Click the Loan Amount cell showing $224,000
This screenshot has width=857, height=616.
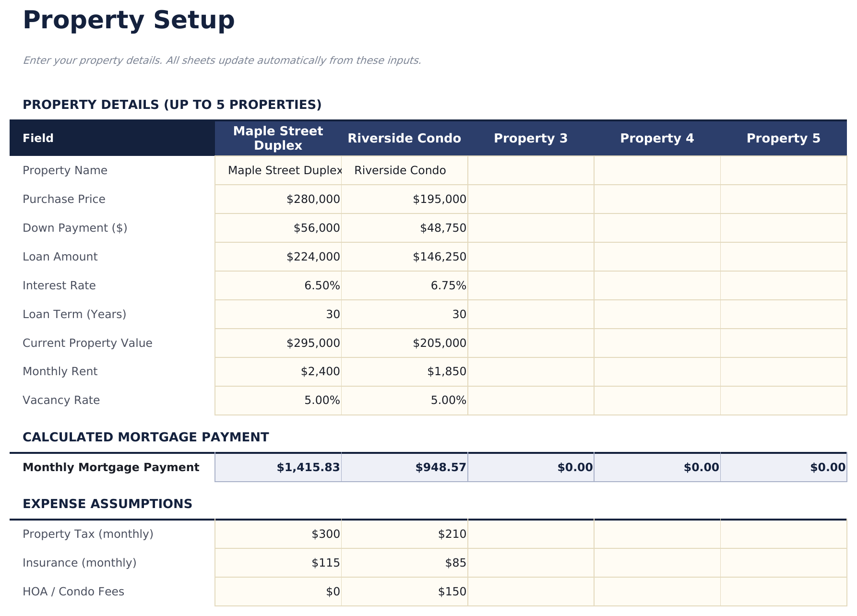278,257
